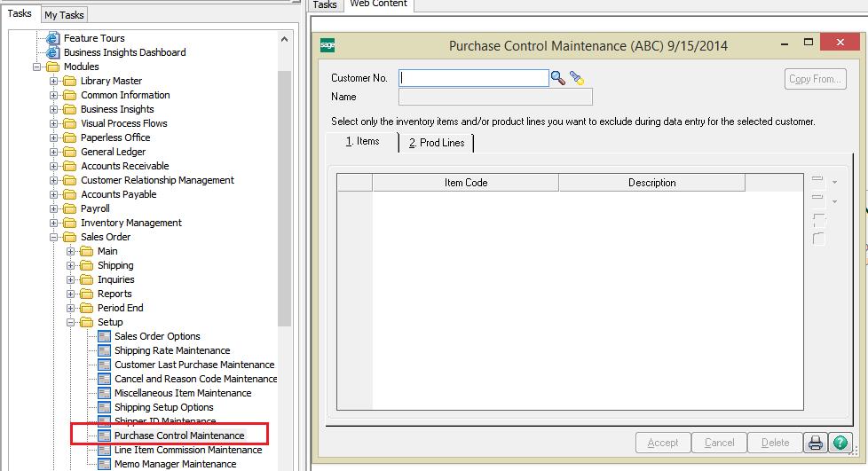
Task: Open the 2. Prod Lines tab
Action: pos(437,143)
